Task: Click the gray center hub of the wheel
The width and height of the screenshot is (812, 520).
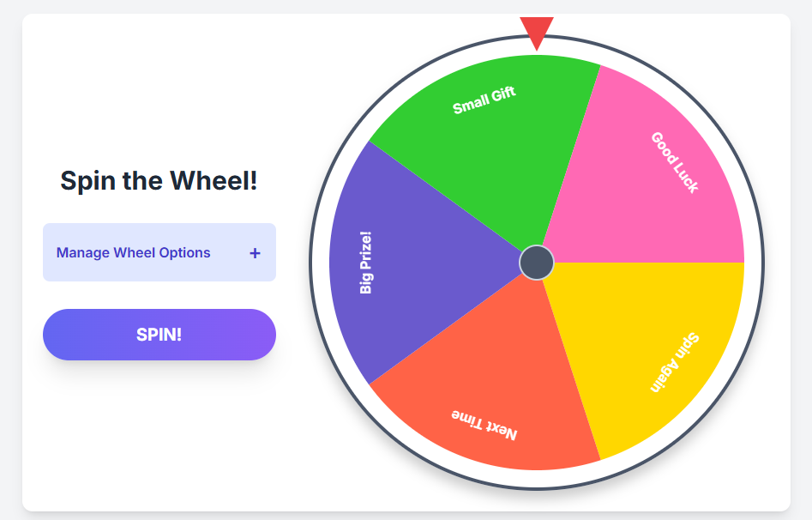Action: point(537,263)
